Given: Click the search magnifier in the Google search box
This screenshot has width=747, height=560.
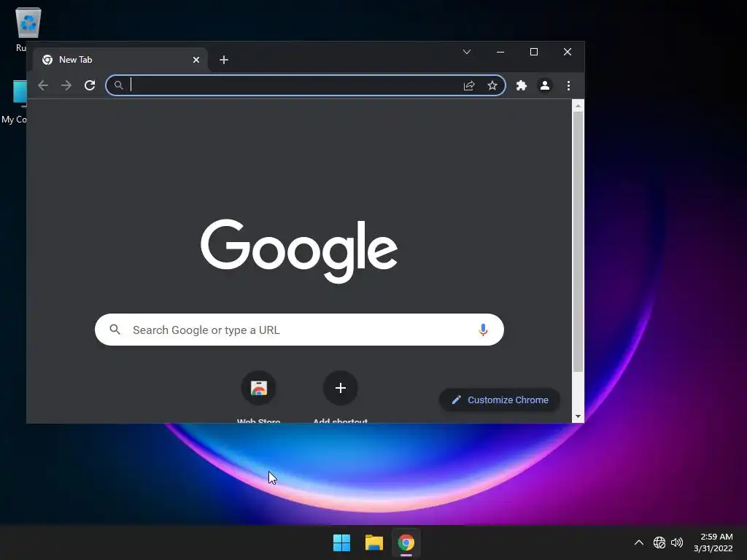Looking at the screenshot, I should pos(115,329).
